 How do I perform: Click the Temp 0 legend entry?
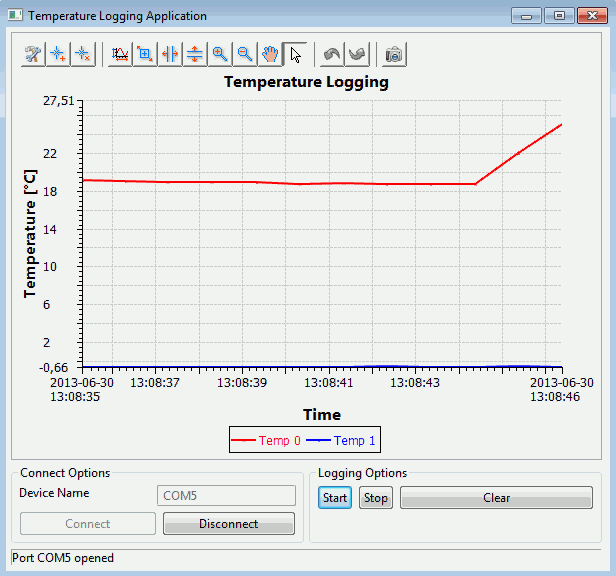click(x=266, y=440)
